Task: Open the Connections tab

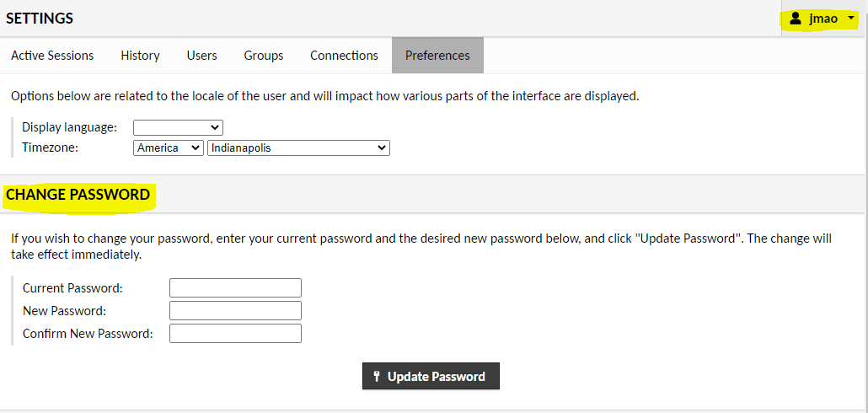Action: (345, 56)
